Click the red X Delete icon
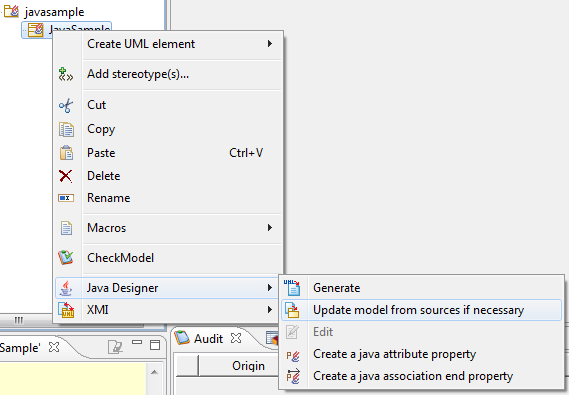The image size is (569, 395). 66,176
